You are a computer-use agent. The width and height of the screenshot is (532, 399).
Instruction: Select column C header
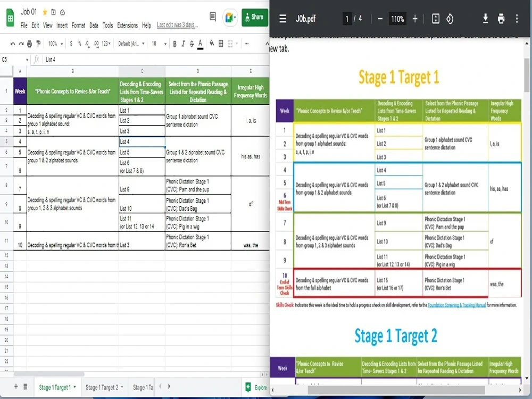(142, 71)
